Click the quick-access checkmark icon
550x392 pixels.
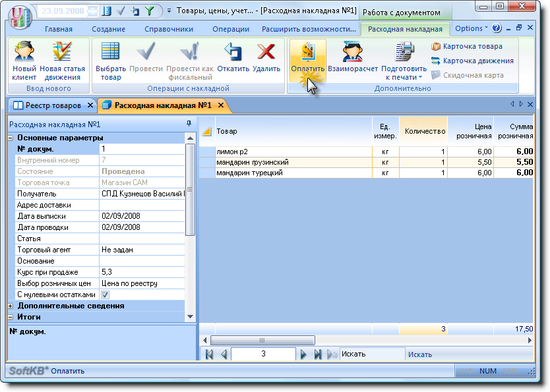coord(121,11)
